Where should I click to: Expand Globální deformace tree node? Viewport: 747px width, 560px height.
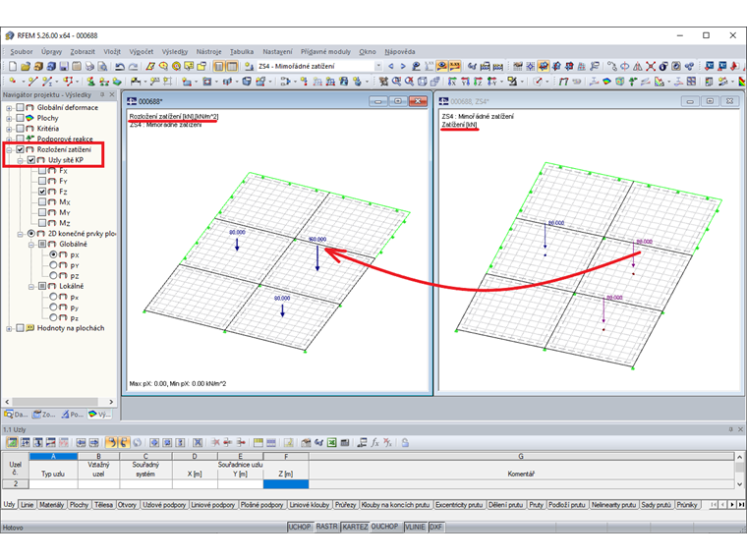pos(9,108)
